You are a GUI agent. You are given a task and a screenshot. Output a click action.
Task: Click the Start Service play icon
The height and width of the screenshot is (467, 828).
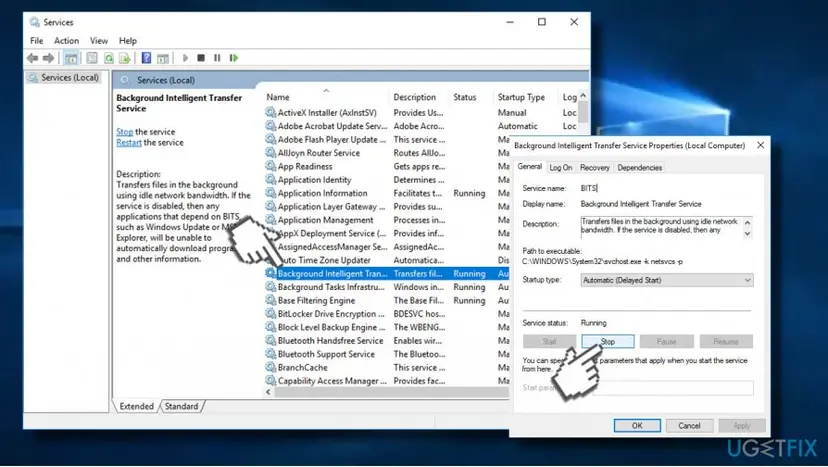[185, 58]
